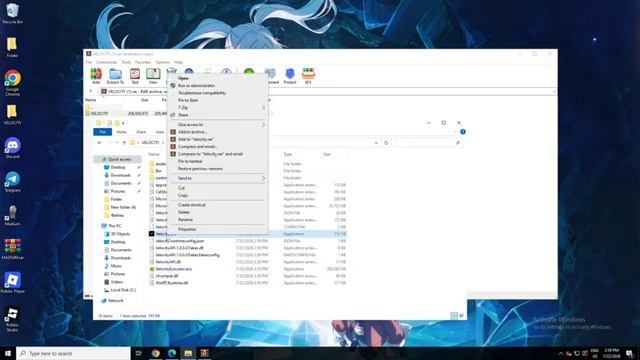The height and width of the screenshot is (360, 640).
Task: Click WinRAR's Test toolbar icon
Action: pos(135,76)
